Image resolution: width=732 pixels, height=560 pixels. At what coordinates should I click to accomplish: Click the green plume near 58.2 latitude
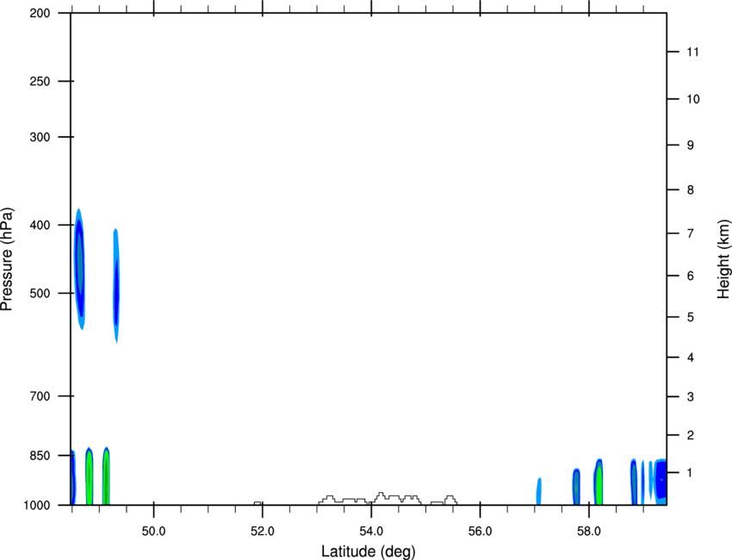tap(599, 482)
